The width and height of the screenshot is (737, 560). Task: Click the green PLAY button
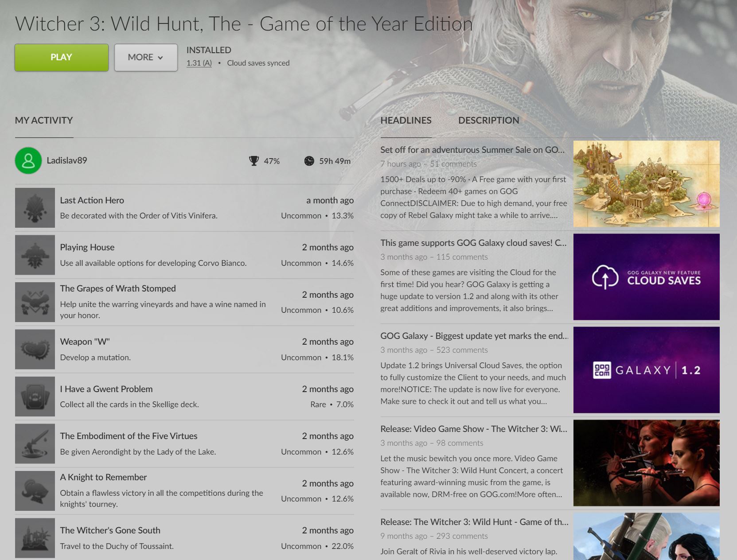point(62,58)
